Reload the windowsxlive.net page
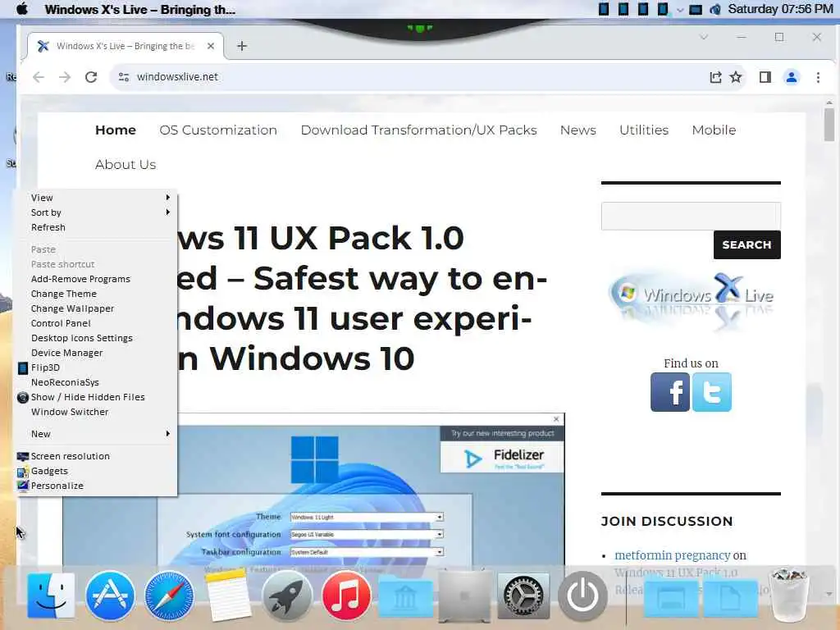The image size is (840, 630). pyautogui.click(x=91, y=77)
